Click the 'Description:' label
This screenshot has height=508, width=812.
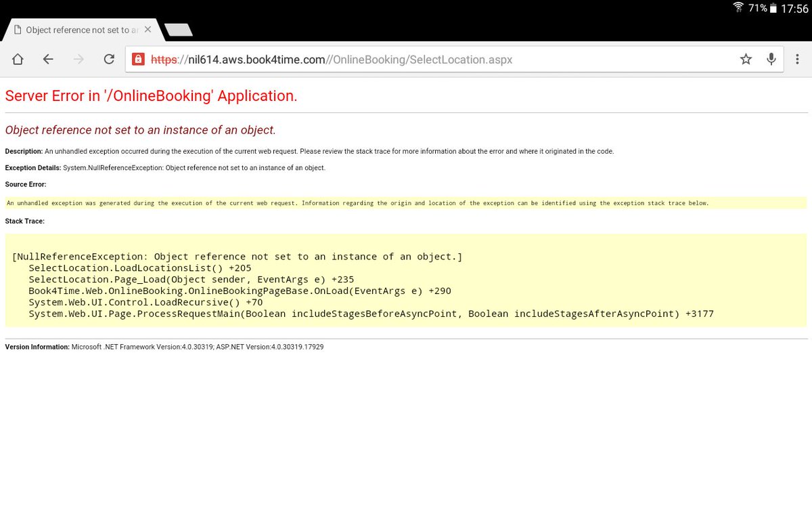pyautogui.click(x=24, y=152)
